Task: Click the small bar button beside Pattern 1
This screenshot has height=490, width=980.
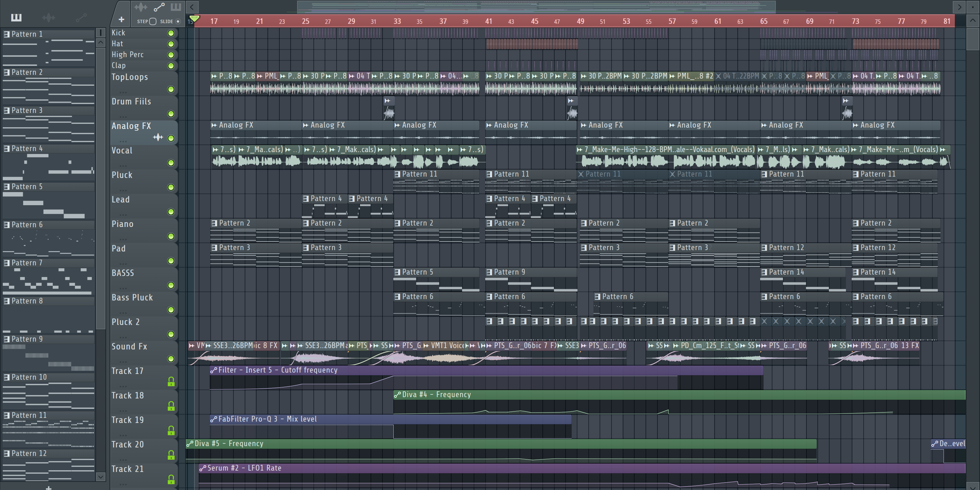Action: point(100,33)
